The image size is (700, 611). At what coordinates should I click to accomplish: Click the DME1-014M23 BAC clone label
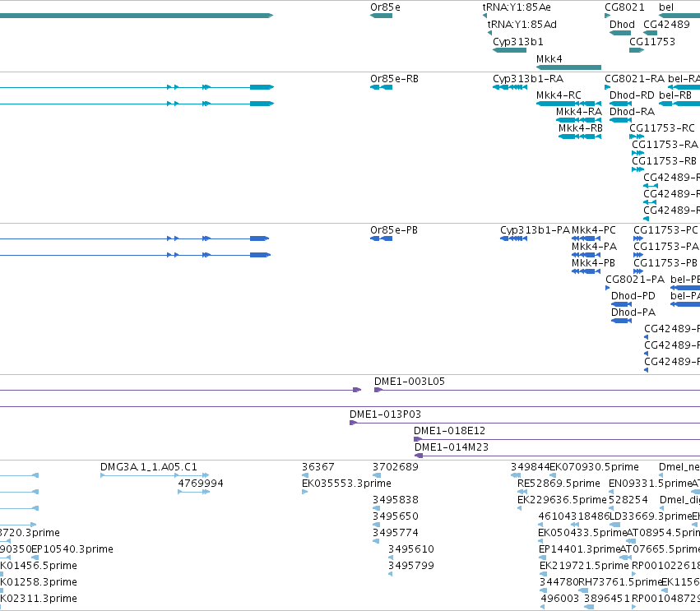452,447
